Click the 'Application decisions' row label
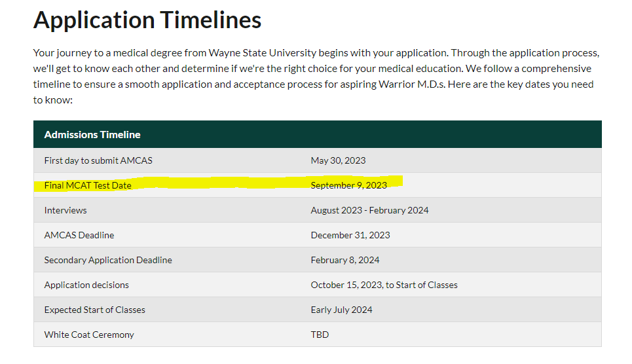The height and width of the screenshot is (364, 632). [86, 285]
